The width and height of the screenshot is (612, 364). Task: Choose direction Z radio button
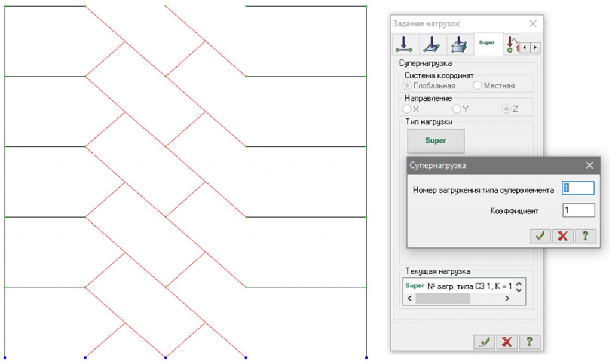coord(506,109)
